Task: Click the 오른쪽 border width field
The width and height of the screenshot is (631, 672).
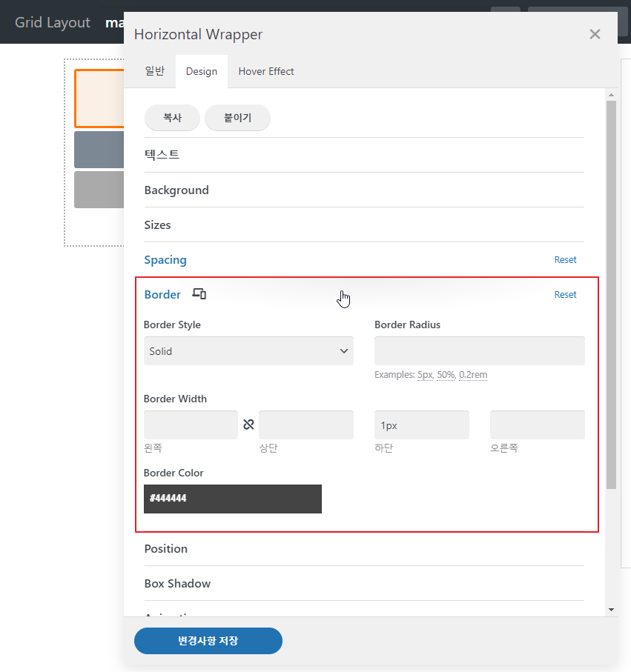Action: click(x=538, y=425)
